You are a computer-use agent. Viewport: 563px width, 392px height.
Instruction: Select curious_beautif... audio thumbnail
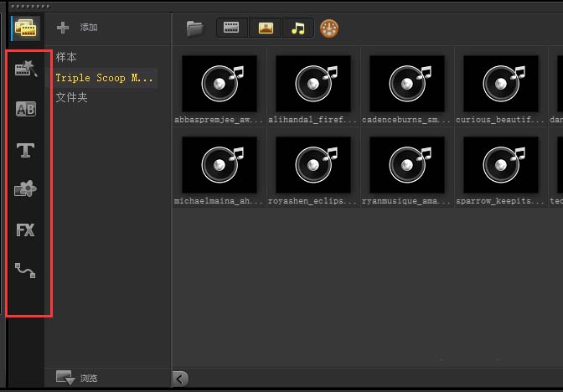tap(501, 84)
